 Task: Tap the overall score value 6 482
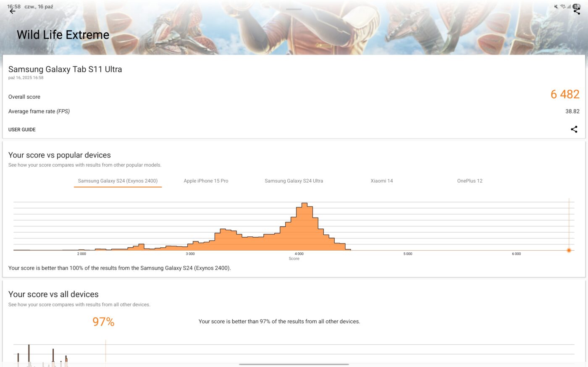(x=564, y=94)
